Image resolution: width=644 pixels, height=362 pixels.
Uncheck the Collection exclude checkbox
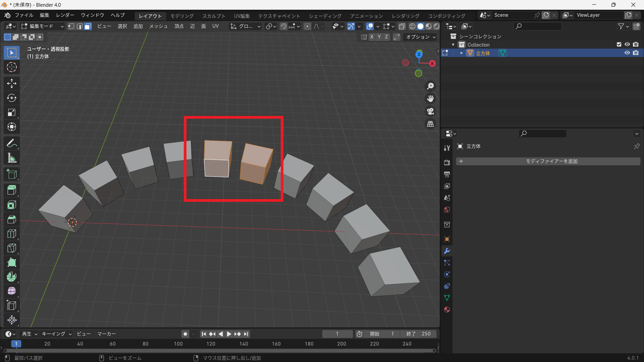pyautogui.click(x=619, y=45)
